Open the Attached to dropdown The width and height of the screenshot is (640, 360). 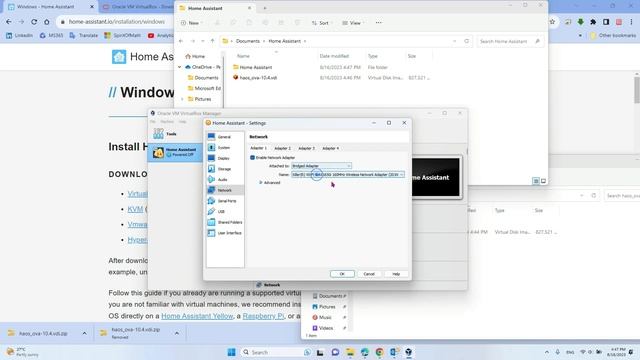pos(321,166)
